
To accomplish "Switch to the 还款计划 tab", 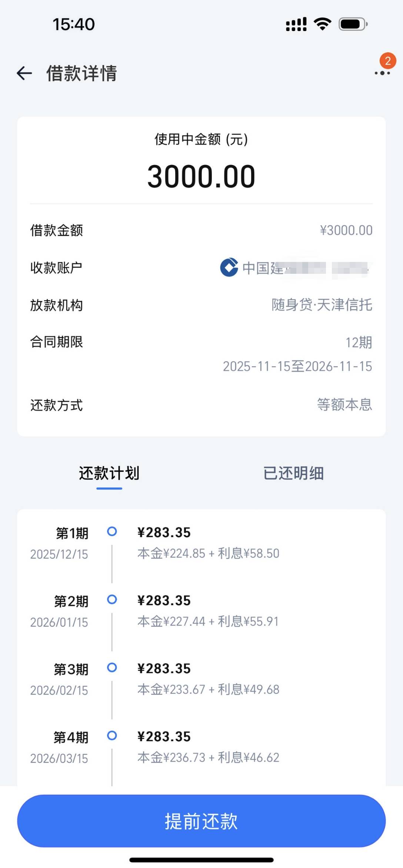I will 109,474.
